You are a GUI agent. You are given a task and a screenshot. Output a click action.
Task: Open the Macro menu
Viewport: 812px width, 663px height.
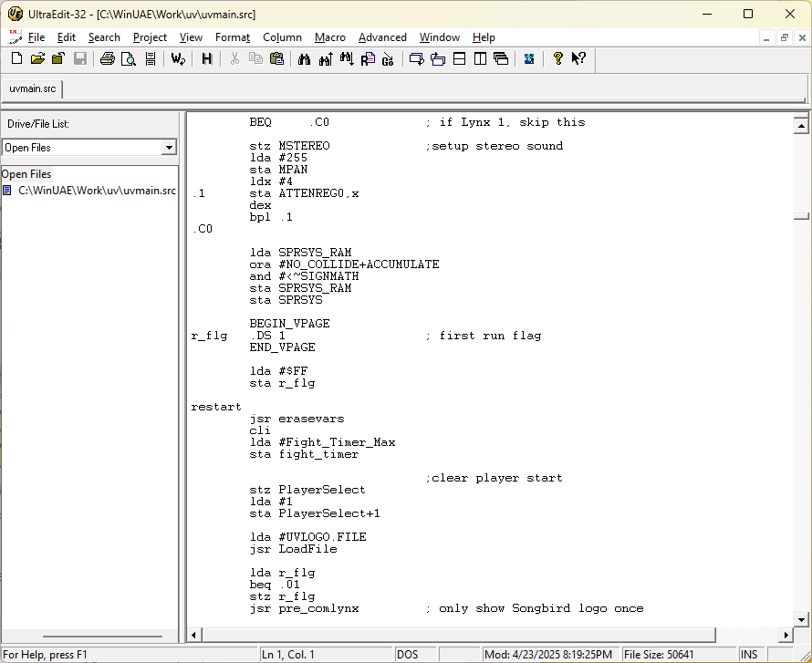pos(330,37)
